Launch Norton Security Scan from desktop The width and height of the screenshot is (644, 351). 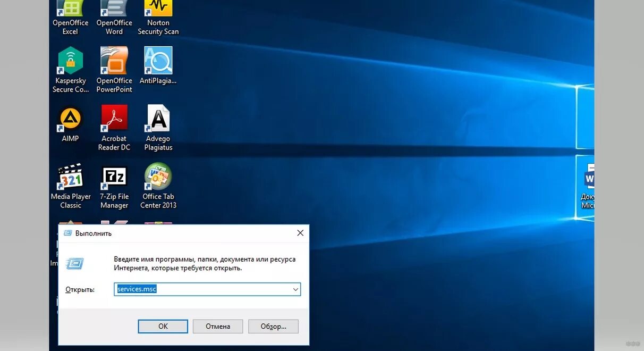[158, 16]
